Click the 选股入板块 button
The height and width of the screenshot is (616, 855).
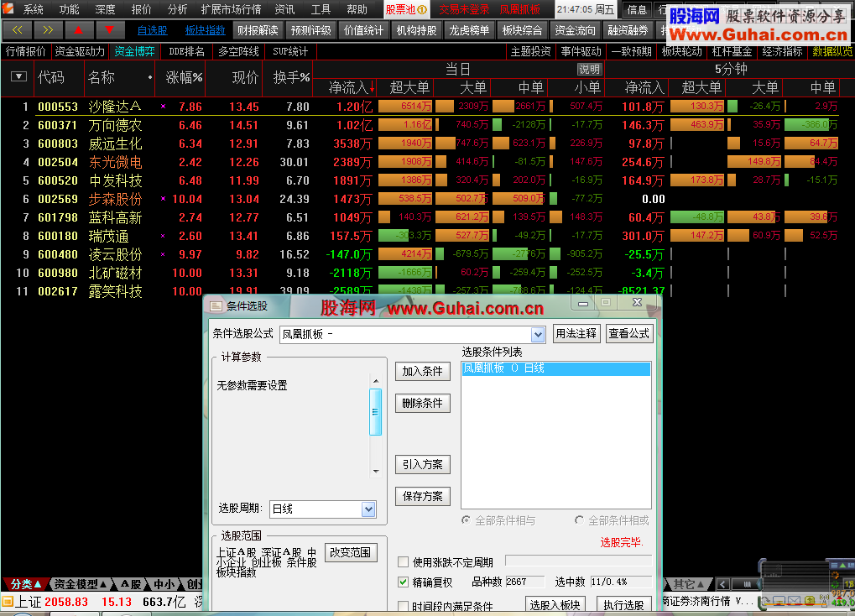(x=555, y=604)
